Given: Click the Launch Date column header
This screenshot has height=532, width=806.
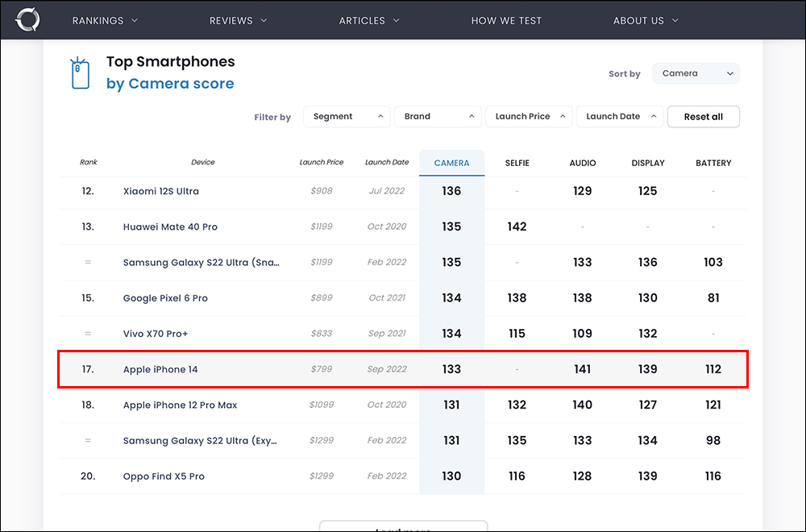Looking at the screenshot, I should click(x=387, y=162).
